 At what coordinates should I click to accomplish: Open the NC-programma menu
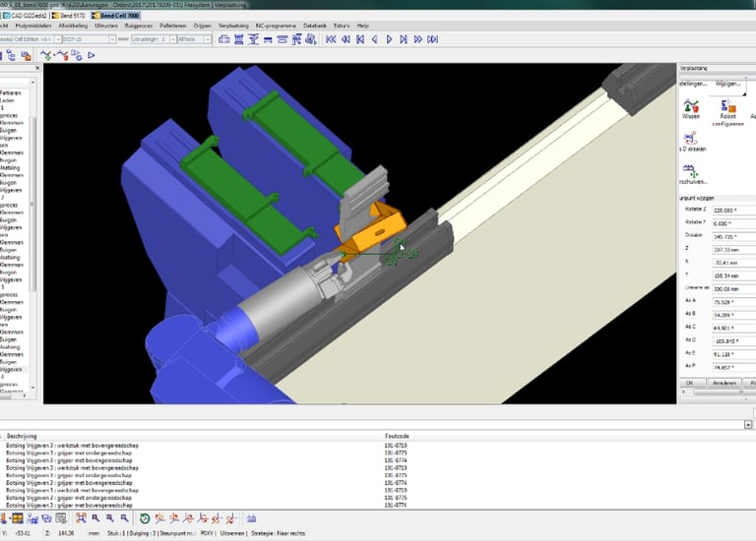pos(276,26)
